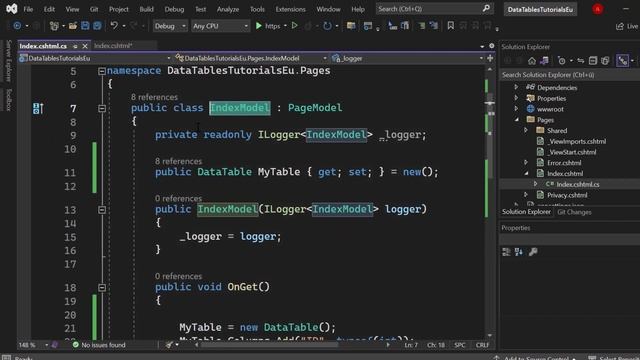The image size is (640, 360).
Task: Click the No issues found indicator
Action: [x=99, y=345]
